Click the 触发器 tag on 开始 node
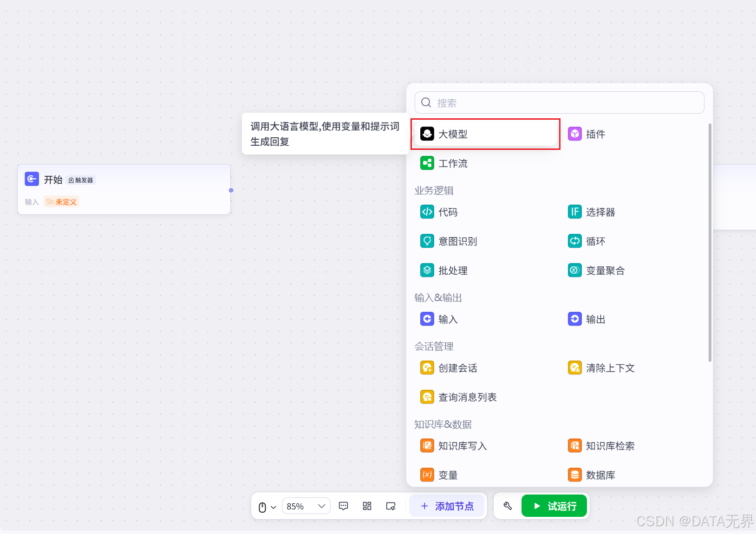 pyautogui.click(x=81, y=180)
